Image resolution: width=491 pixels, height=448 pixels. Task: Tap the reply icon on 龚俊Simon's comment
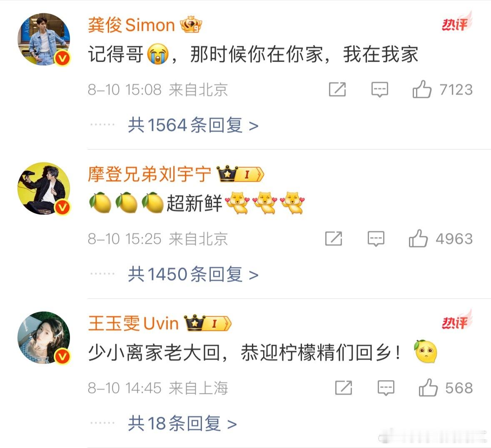pyautogui.click(x=379, y=90)
